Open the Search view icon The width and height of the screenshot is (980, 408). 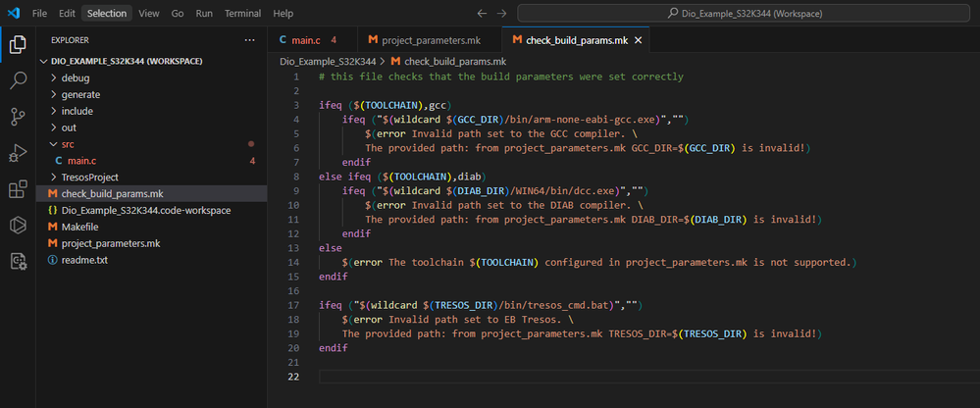pos(17,81)
